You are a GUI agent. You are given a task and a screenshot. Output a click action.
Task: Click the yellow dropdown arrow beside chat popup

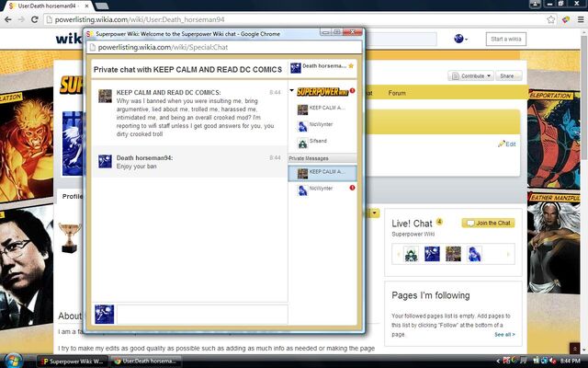374,213
